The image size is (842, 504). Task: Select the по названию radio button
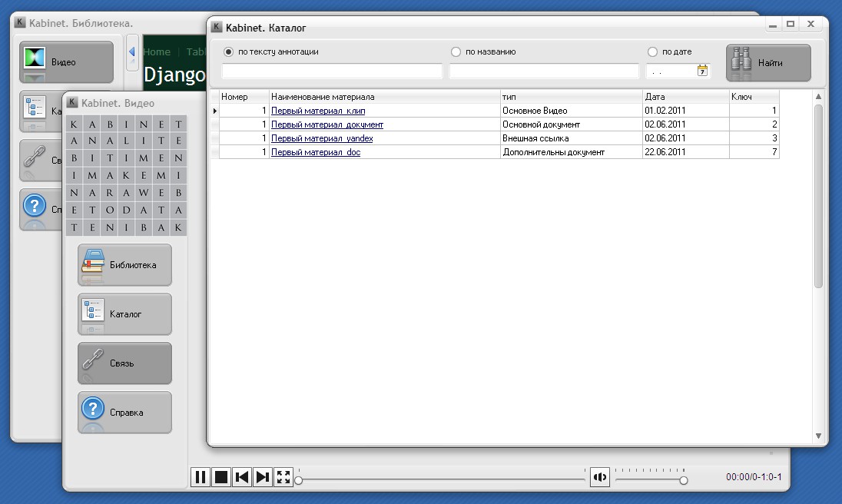[456, 52]
